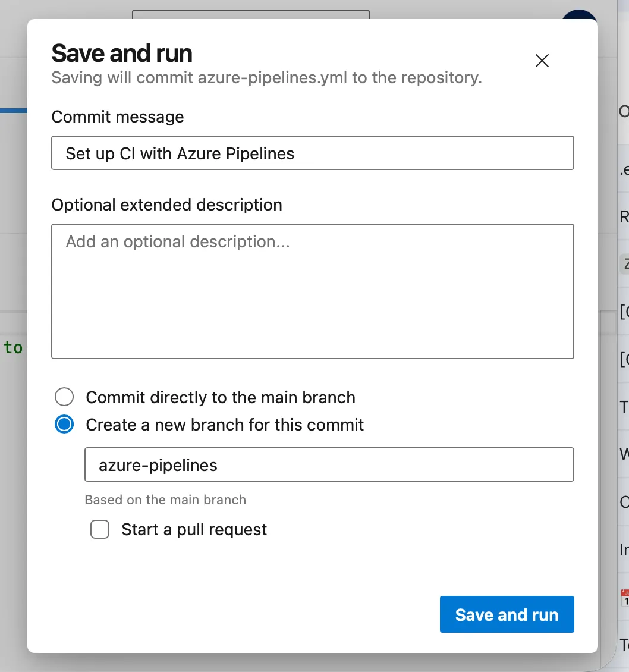
Task: Click the 'Create a new branch for this commit' text
Action: pos(225,425)
